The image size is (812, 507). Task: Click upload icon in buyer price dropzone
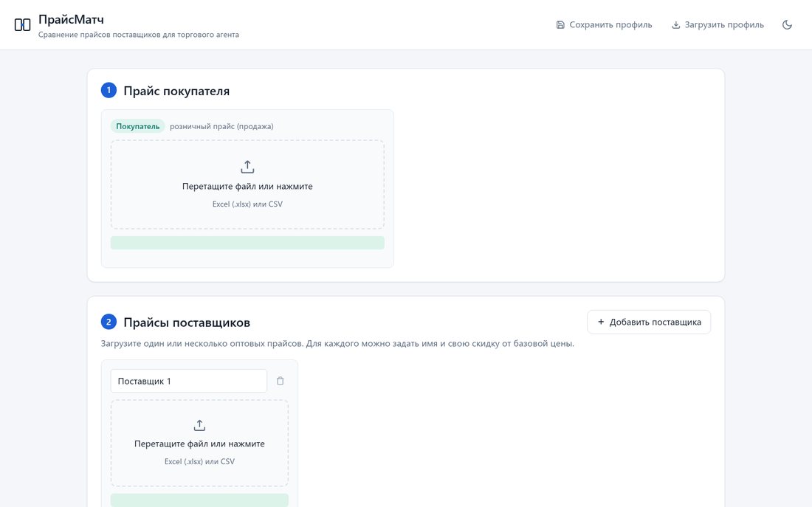[x=247, y=167]
